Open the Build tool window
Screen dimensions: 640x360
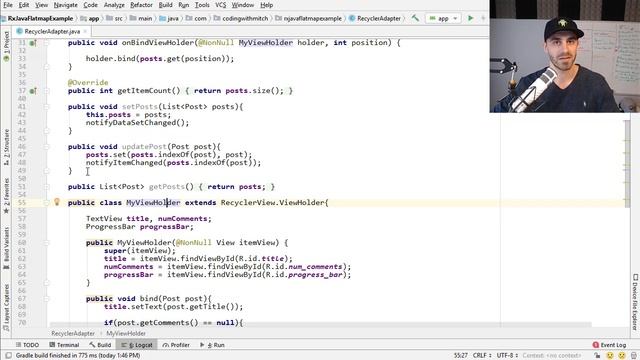pyautogui.click(x=100, y=345)
